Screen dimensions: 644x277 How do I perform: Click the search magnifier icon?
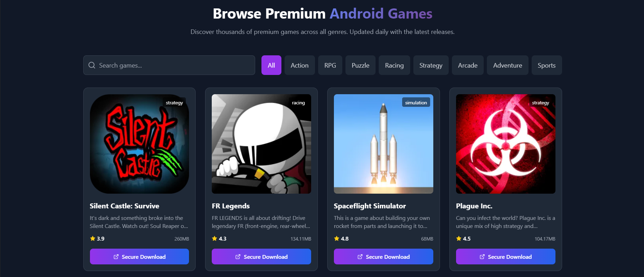click(x=92, y=65)
